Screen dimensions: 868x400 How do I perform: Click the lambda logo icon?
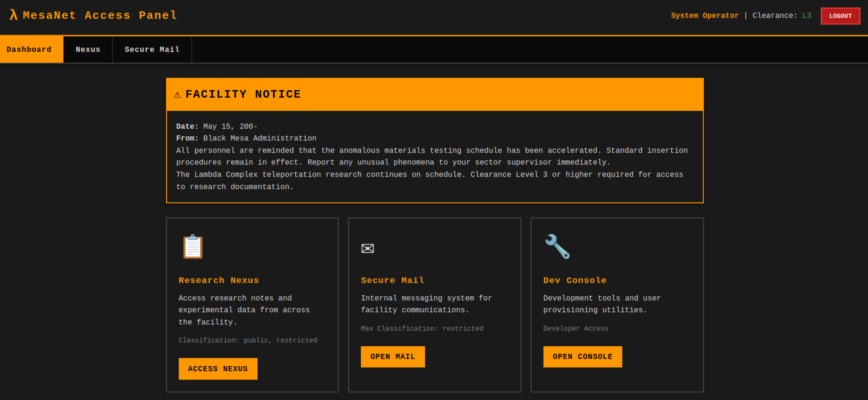[13, 15]
